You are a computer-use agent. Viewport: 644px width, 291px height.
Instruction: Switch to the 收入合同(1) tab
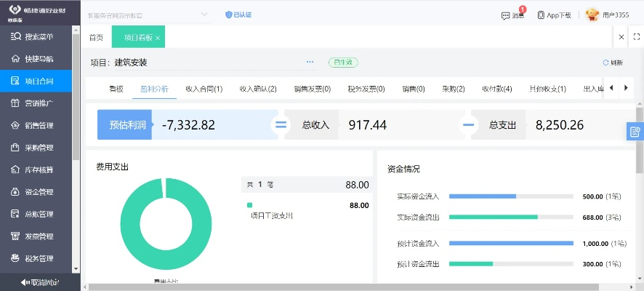tap(205, 89)
